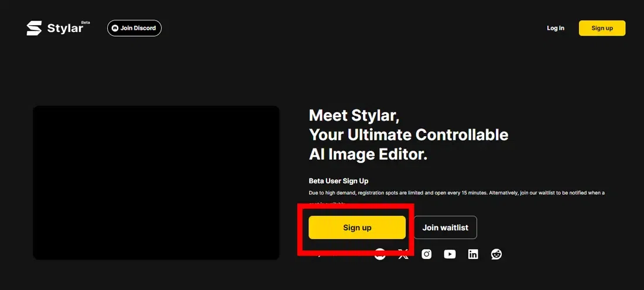Click the Join Discord text label
The height and width of the screenshot is (290, 644).
138,28
